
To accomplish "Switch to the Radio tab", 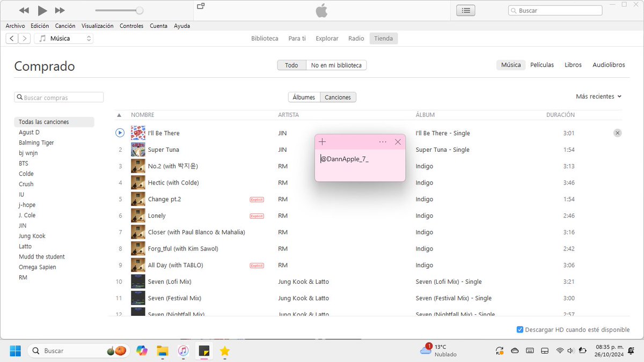I will coord(356,39).
